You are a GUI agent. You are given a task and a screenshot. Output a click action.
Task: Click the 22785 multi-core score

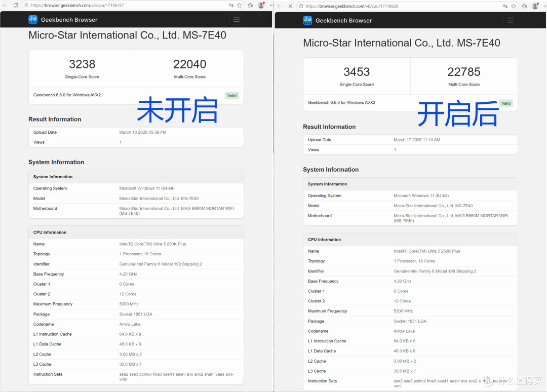tap(464, 72)
